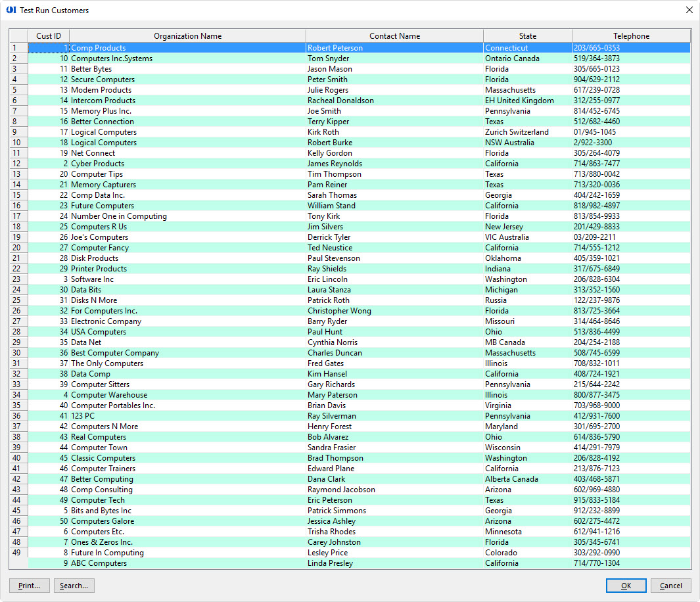Select the New Jersey state cell
The width and height of the screenshot is (700, 602).
[528, 227]
